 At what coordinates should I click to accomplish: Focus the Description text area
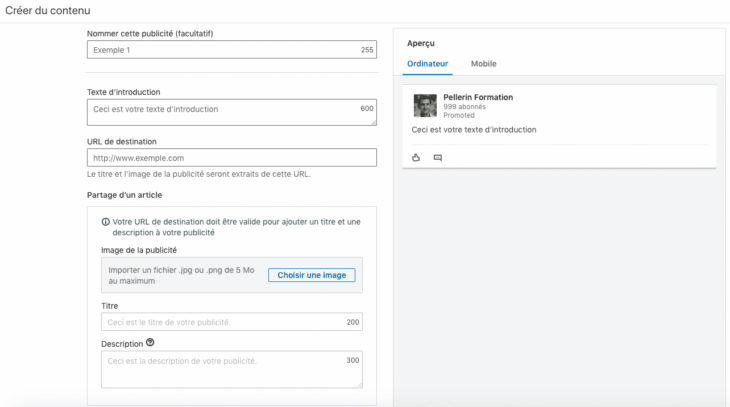click(225, 369)
